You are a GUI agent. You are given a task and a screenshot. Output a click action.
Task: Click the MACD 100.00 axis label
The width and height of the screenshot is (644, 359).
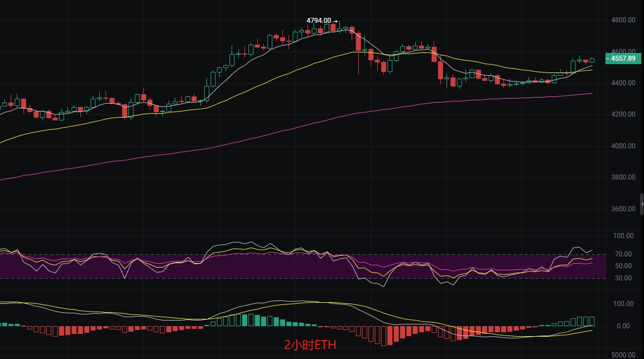(x=623, y=304)
